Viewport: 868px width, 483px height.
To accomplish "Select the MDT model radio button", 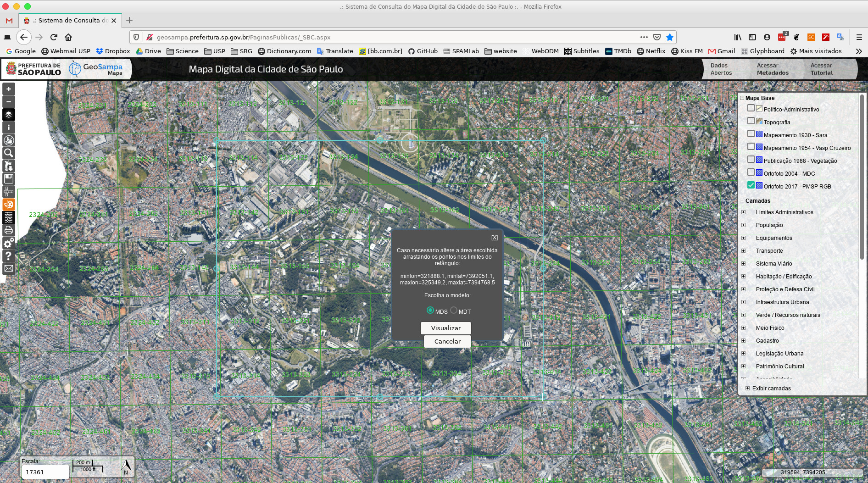I will (x=454, y=311).
